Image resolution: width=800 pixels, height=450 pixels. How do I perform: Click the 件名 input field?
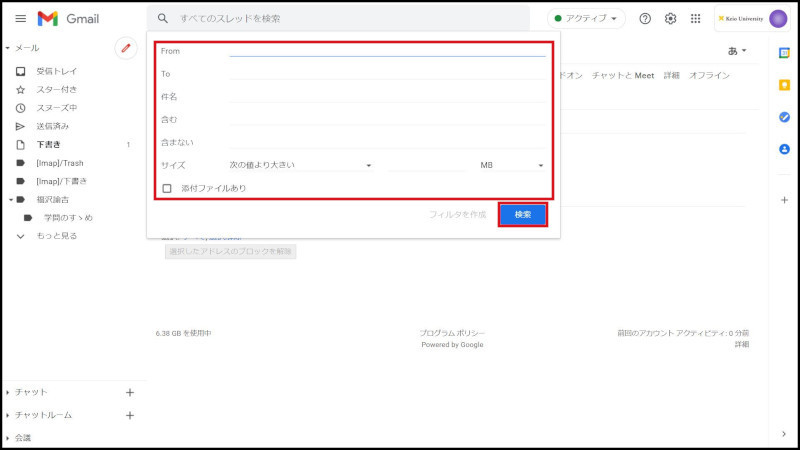click(x=386, y=96)
